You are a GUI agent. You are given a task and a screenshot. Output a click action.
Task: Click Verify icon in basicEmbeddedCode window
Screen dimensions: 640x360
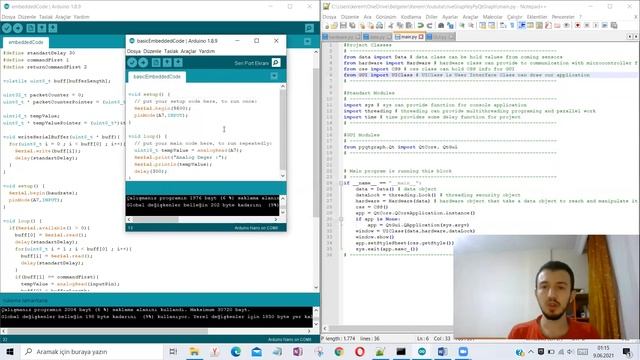pyautogui.click(x=132, y=62)
